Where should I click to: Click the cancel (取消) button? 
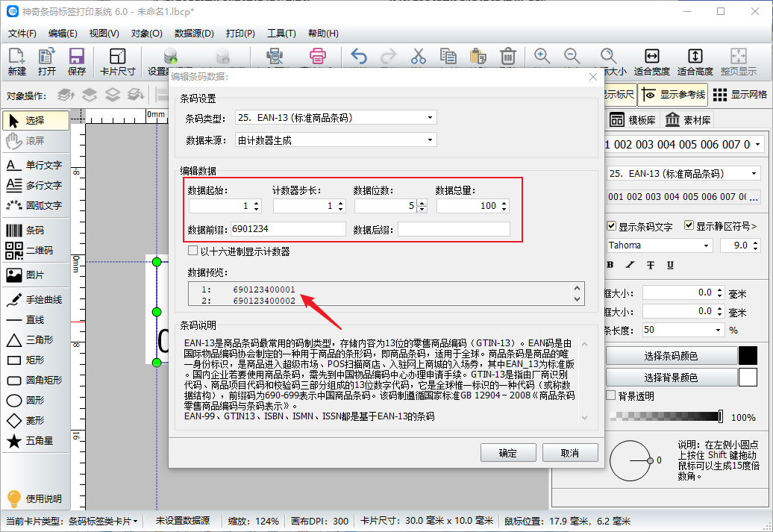tap(569, 453)
